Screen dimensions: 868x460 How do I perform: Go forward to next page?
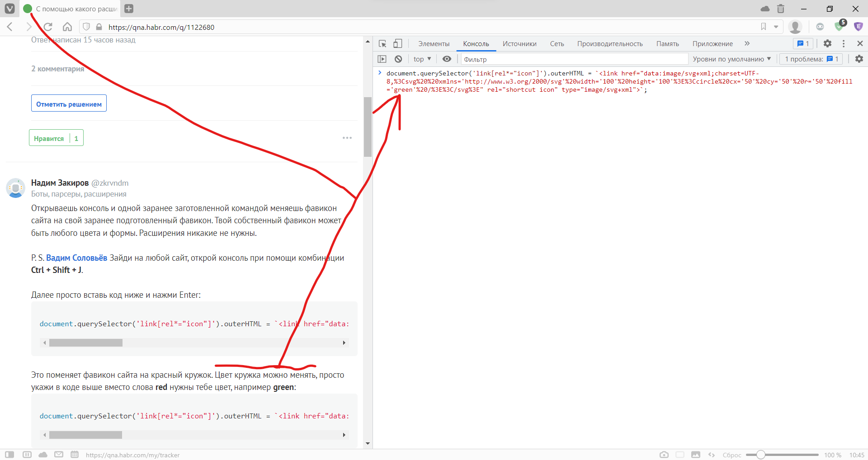click(29, 27)
